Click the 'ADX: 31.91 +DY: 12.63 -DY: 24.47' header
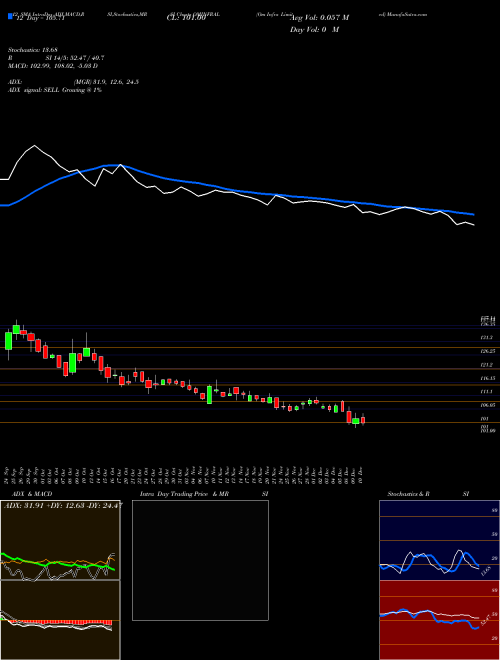500x660 pixels. pos(63,506)
